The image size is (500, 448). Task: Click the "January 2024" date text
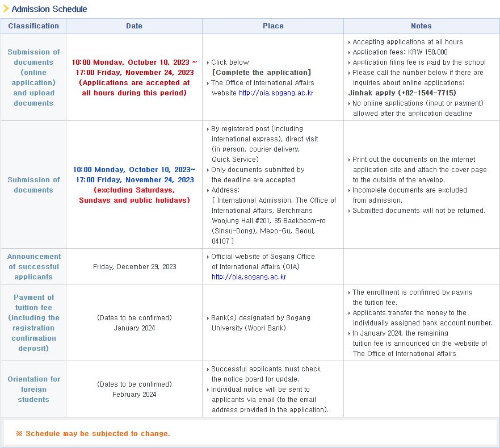tap(135, 328)
